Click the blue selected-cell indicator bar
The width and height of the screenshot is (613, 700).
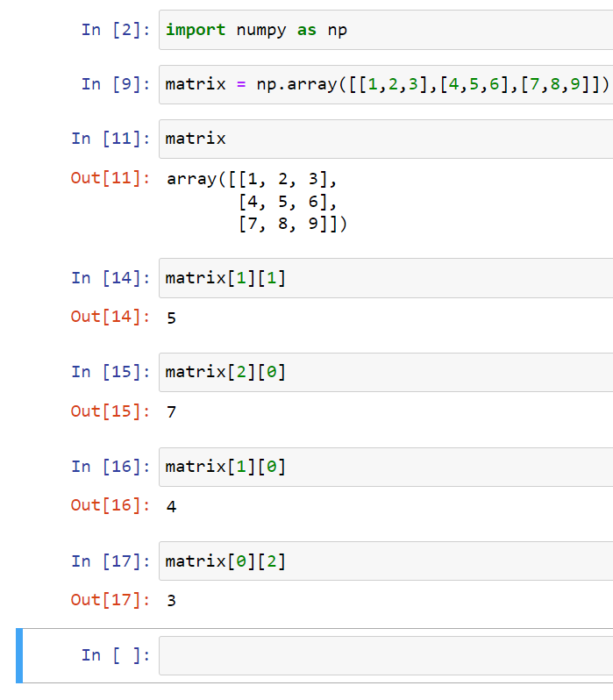(x=19, y=656)
